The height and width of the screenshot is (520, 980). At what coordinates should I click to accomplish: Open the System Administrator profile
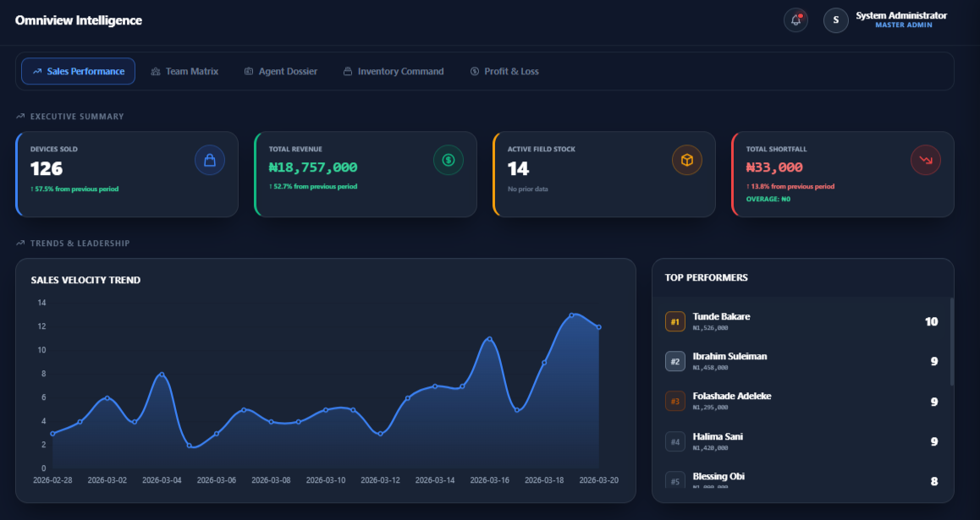[x=900, y=19]
